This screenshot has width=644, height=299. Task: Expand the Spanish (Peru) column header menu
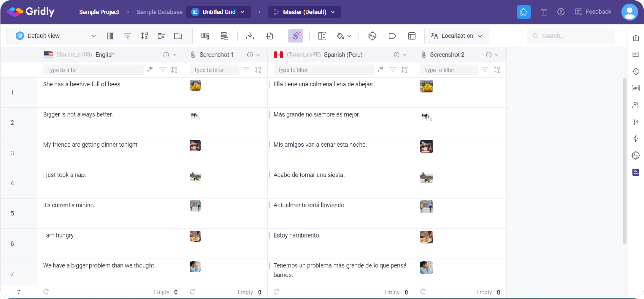tap(405, 55)
